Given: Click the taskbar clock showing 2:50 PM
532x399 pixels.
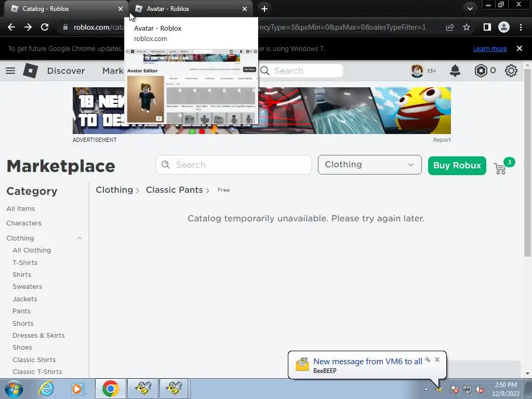Looking at the screenshot, I should tap(506, 389).
